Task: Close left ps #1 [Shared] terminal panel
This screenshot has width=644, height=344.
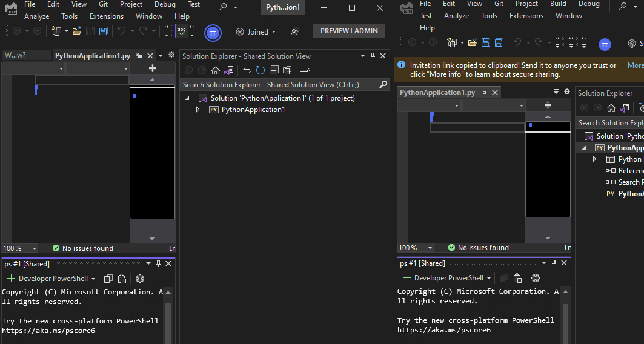Action: pyautogui.click(x=168, y=263)
